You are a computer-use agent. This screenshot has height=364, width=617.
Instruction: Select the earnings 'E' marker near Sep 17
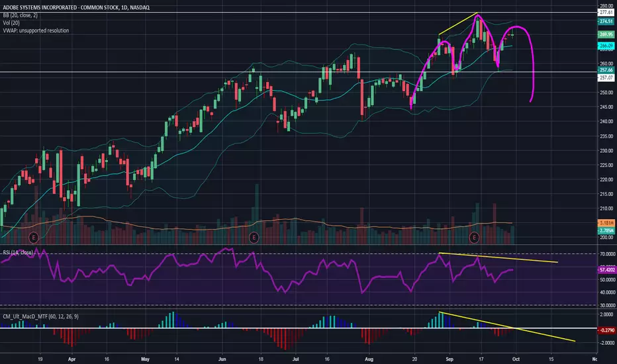474,238
